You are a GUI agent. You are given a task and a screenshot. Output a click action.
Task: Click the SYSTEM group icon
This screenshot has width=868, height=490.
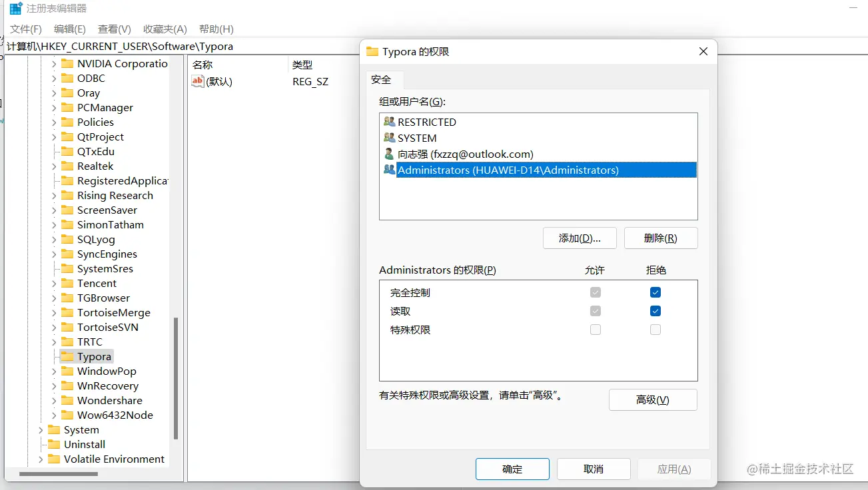[x=390, y=138]
